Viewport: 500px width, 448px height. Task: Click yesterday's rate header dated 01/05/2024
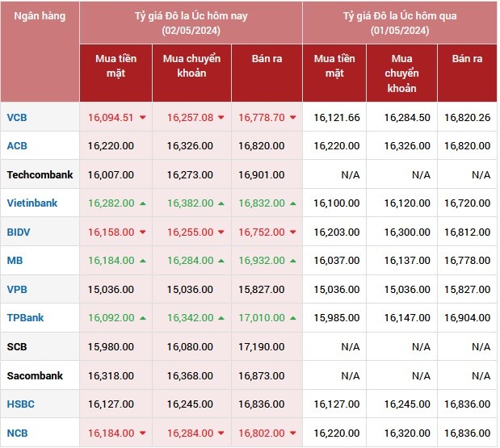[x=399, y=23]
